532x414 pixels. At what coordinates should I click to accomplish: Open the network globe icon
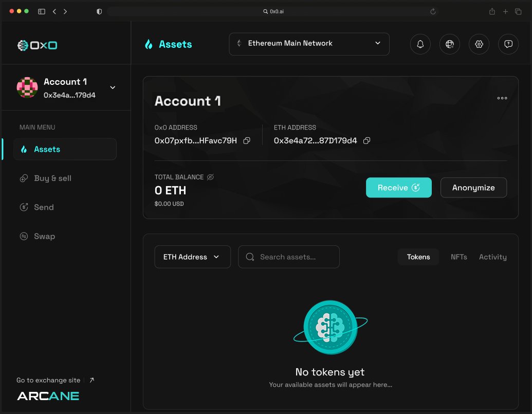click(x=449, y=44)
